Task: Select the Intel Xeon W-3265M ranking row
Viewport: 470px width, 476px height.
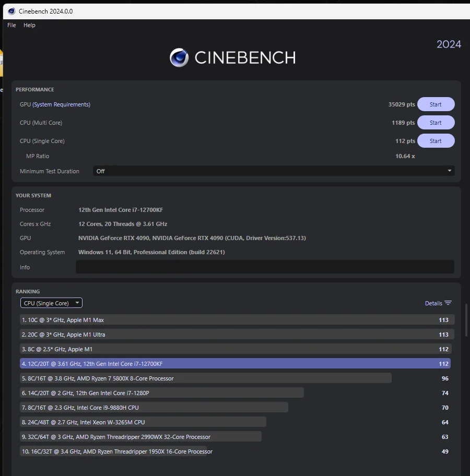Action: pyautogui.click(x=143, y=422)
